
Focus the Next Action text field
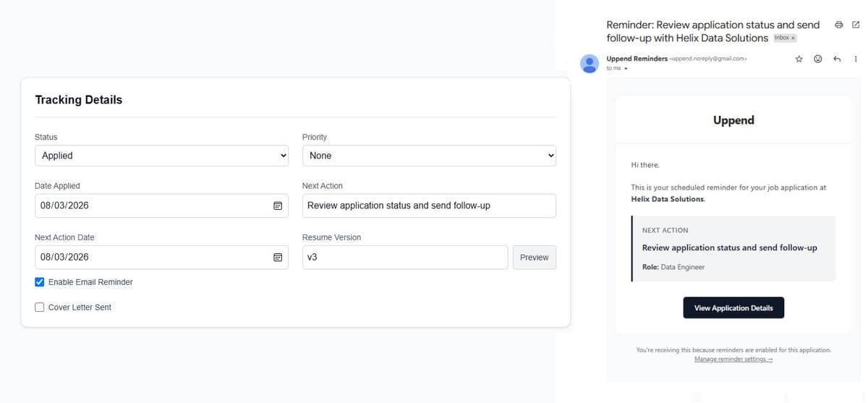(429, 205)
